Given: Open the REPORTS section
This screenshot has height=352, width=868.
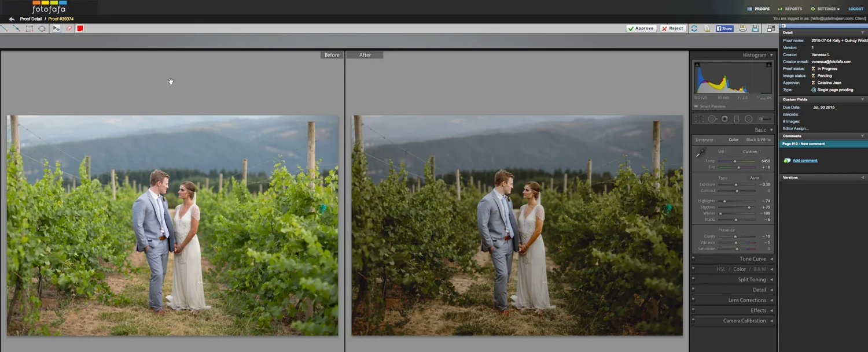Looking at the screenshot, I should (x=790, y=9).
